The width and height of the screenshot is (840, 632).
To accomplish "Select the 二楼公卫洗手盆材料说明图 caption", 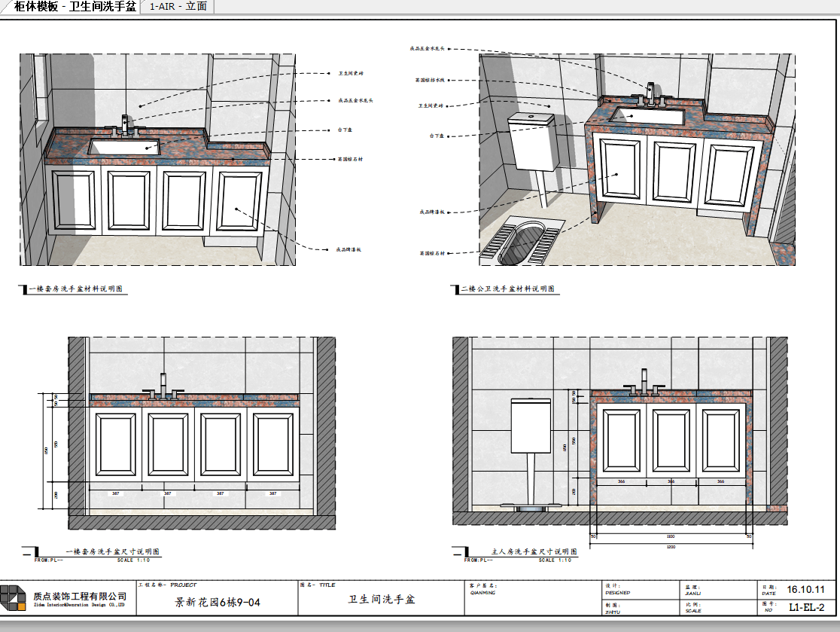I will (x=508, y=289).
